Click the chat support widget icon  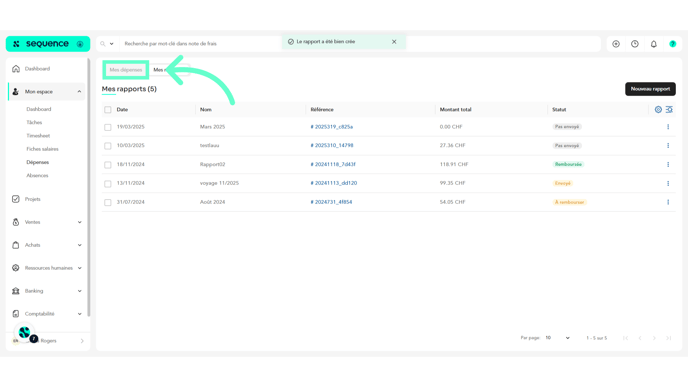click(x=25, y=333)
